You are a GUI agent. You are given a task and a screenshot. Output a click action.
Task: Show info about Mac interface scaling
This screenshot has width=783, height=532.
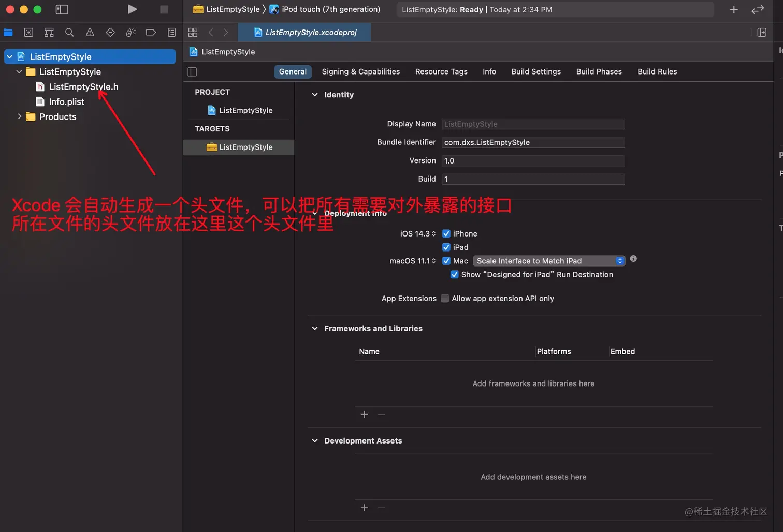[x=633, y=259]
